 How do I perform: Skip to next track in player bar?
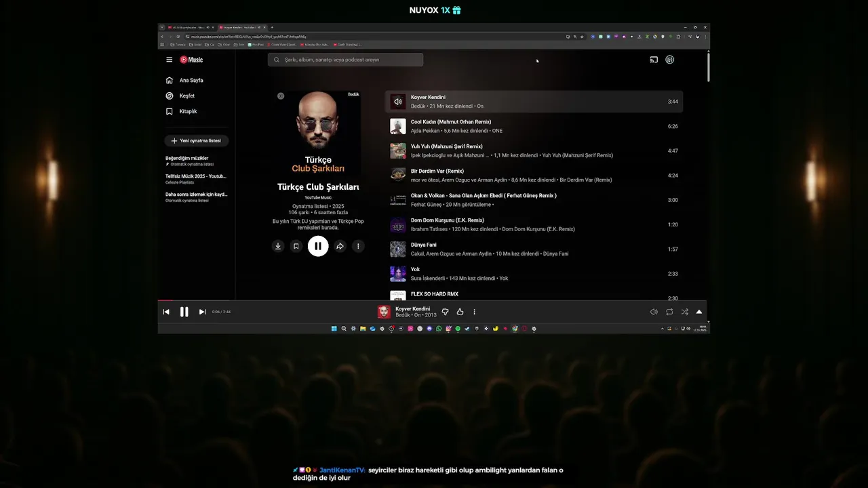pyautogui.click(x=202, y=312)
